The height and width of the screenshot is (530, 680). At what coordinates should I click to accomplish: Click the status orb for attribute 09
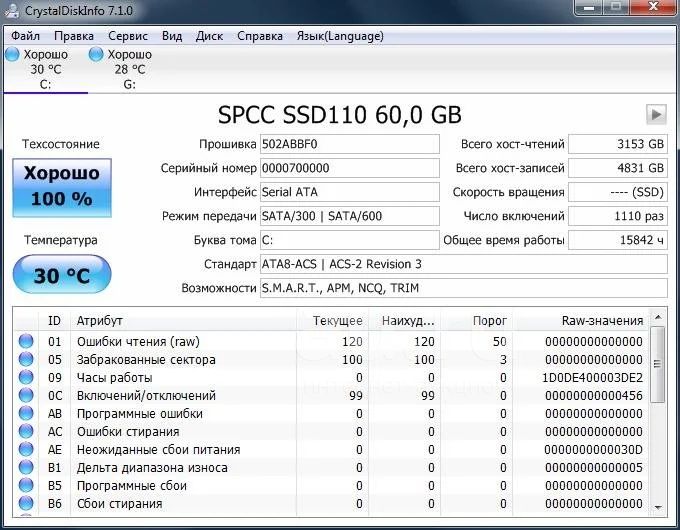(x=26, y=377)
